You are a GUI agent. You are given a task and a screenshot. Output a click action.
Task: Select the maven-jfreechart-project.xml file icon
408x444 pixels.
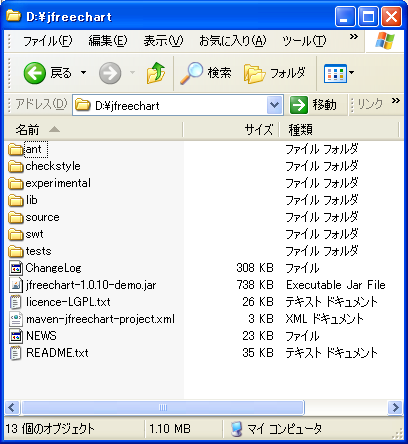[16, 319]
